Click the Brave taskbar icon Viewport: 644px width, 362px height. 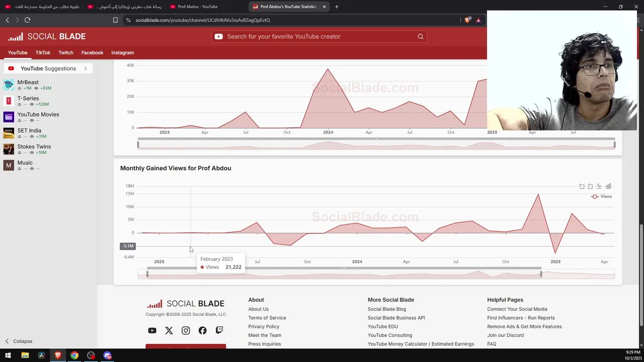tap(58, 355)
